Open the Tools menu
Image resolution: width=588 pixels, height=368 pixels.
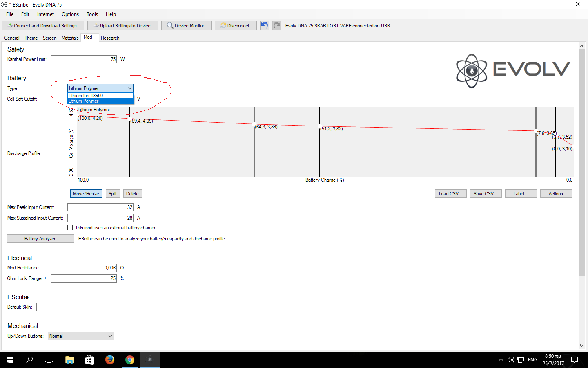[92, 14]
